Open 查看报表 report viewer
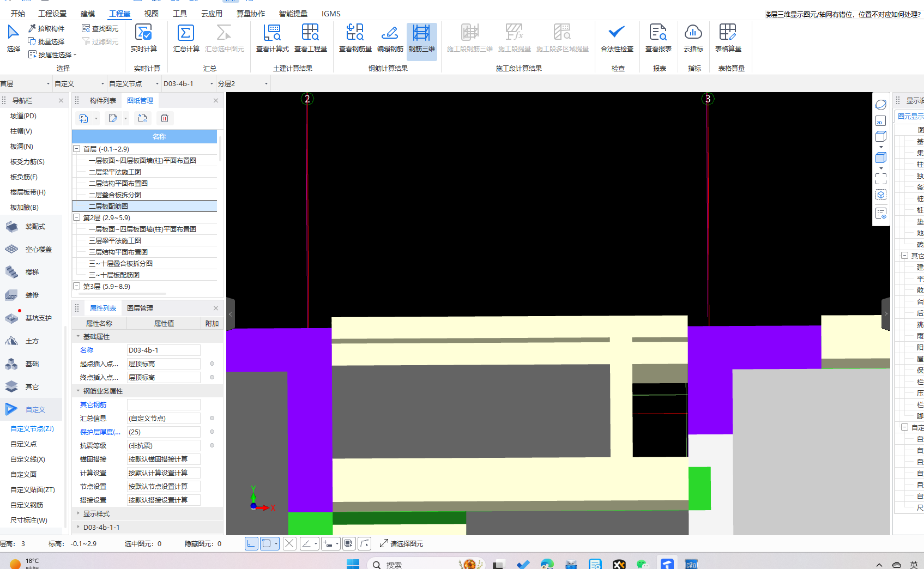The width and height of the screenshot is (924, 569). pos(658,38)
